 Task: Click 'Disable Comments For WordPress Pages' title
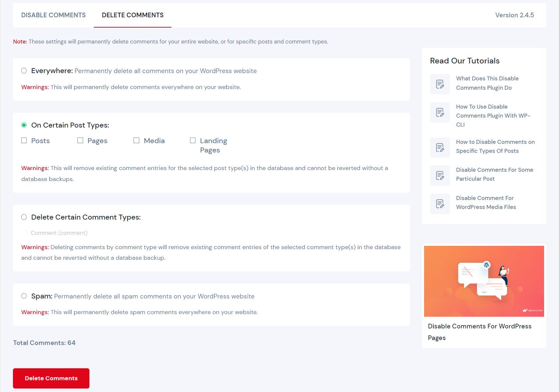pyautogui.click(x=480, y=332)
